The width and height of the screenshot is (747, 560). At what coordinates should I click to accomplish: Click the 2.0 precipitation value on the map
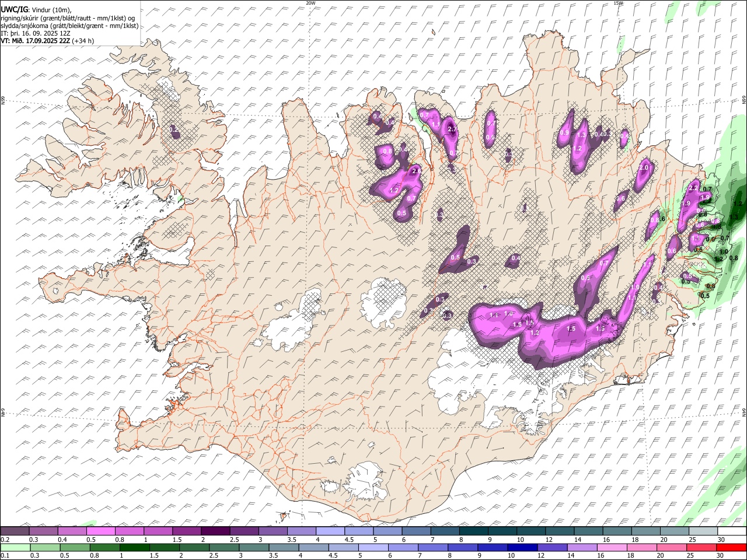pos(644,167)
